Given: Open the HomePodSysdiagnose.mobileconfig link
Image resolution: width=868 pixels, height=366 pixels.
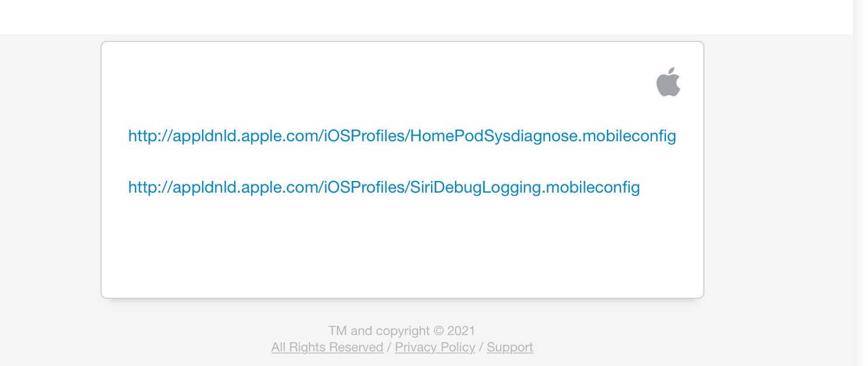Looking at the screenshot, I should (x=402, y=137).
